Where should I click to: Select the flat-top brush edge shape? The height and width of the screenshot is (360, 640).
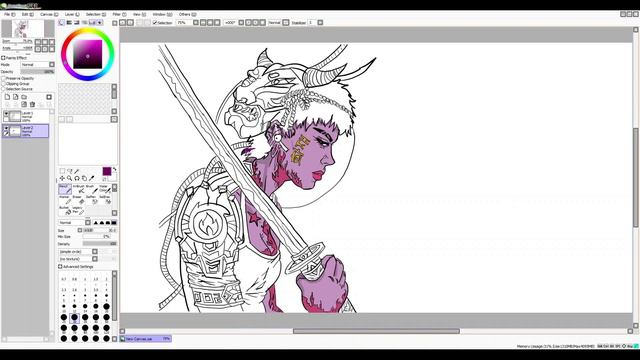[114, 223]
